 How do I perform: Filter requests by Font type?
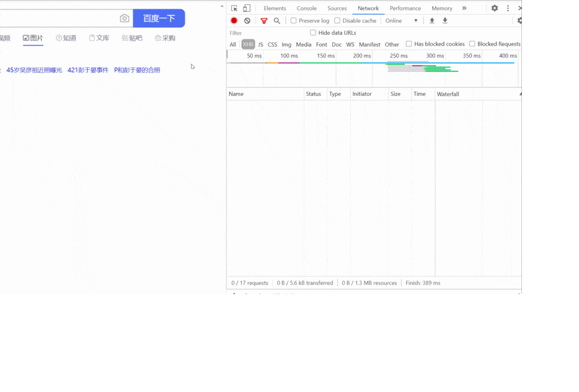coord(321,44)
